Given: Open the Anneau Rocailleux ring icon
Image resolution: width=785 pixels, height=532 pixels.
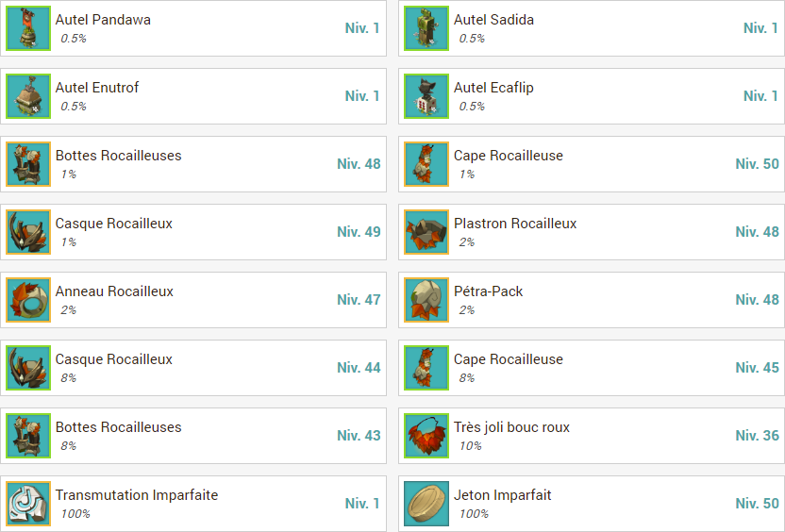Looking at the screenshot, I should (x=28, y=300).
